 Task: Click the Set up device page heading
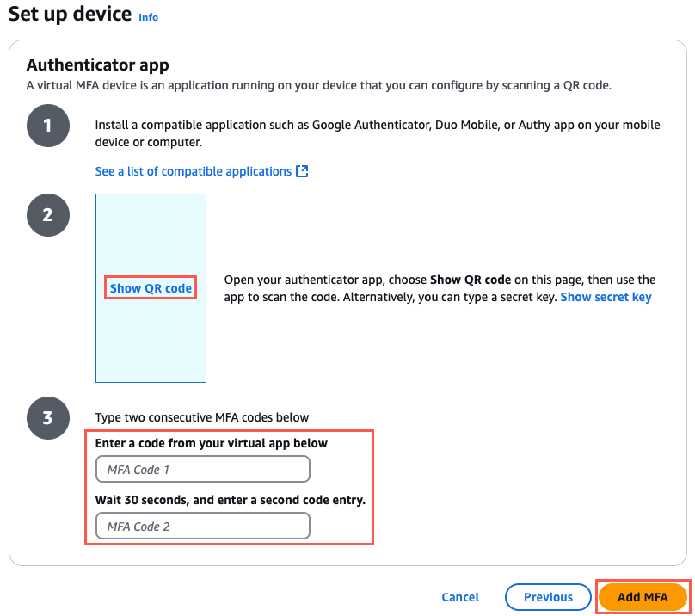[x=70, y=15]
